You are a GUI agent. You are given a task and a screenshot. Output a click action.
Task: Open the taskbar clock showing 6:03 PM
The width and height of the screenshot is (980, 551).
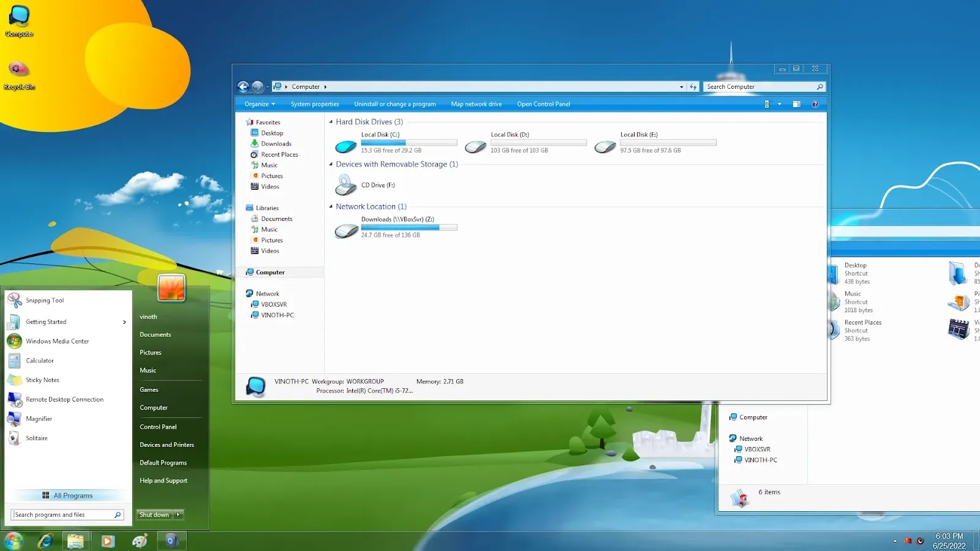click(949, 541)
